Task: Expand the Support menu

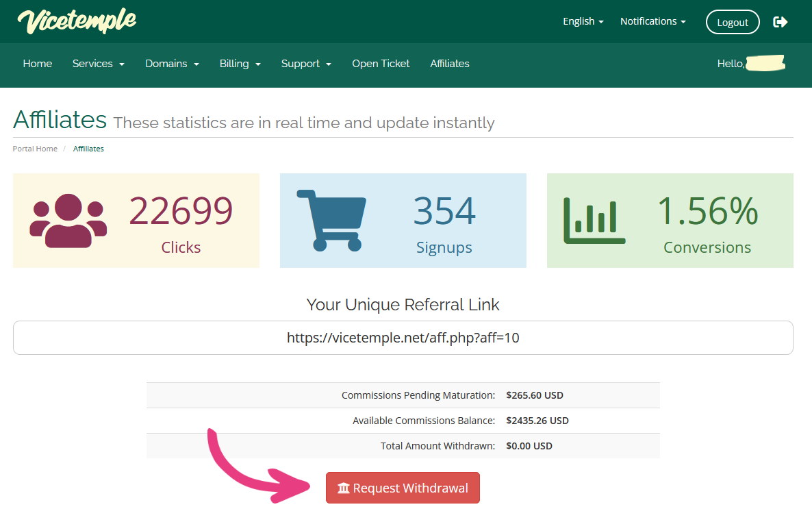Action: pyautogui.click(x=306, y=64)
